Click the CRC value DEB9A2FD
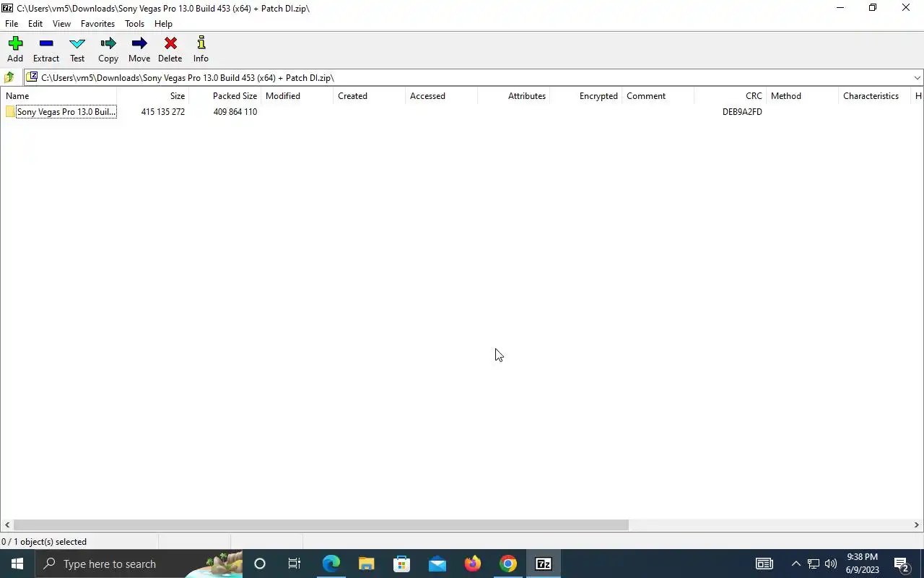The width and height of the screenshot is (924, 578). (x=742, y=112)
